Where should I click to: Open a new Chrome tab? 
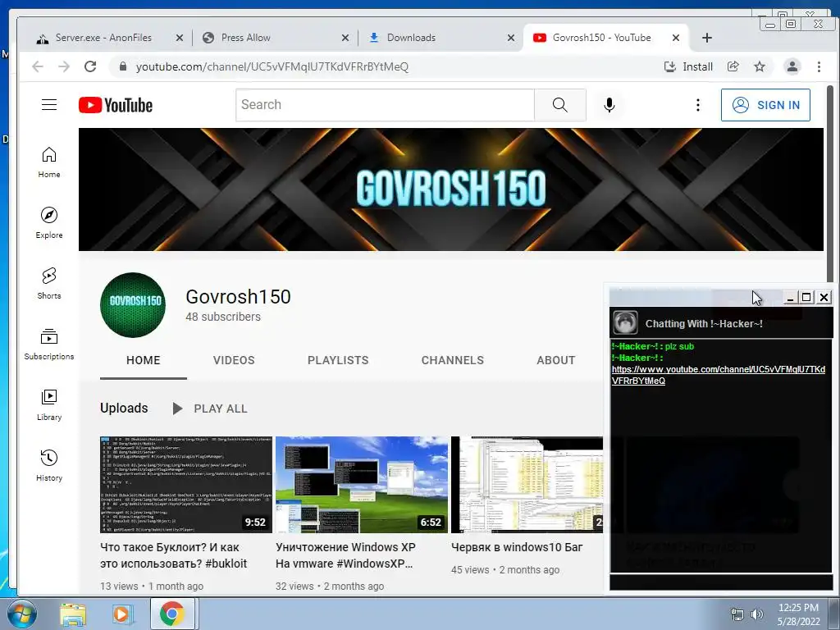[x=707, y=38]
